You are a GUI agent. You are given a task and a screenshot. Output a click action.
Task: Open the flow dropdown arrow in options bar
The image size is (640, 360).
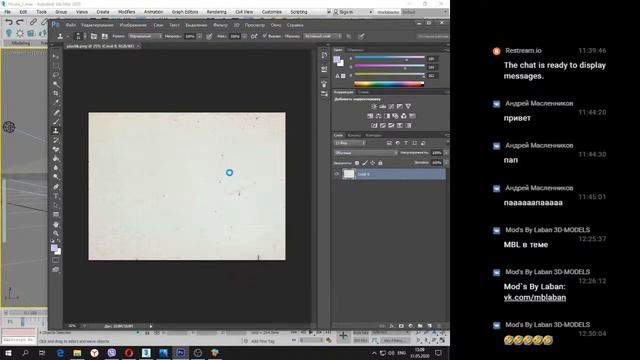point(244,36)
